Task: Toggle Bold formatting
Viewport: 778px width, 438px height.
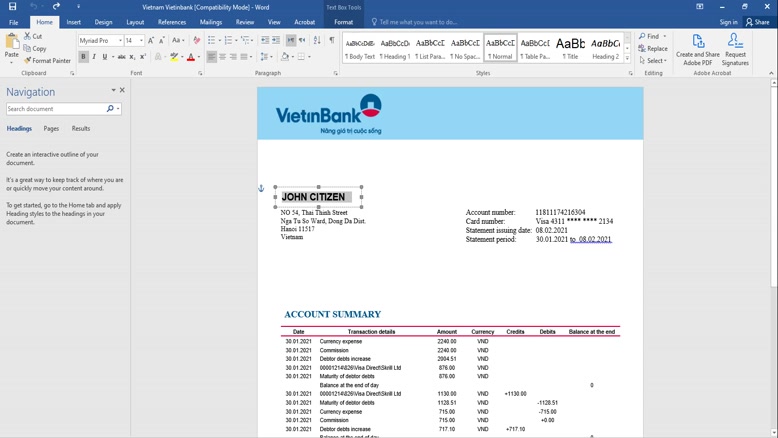Action: [83, 57]
